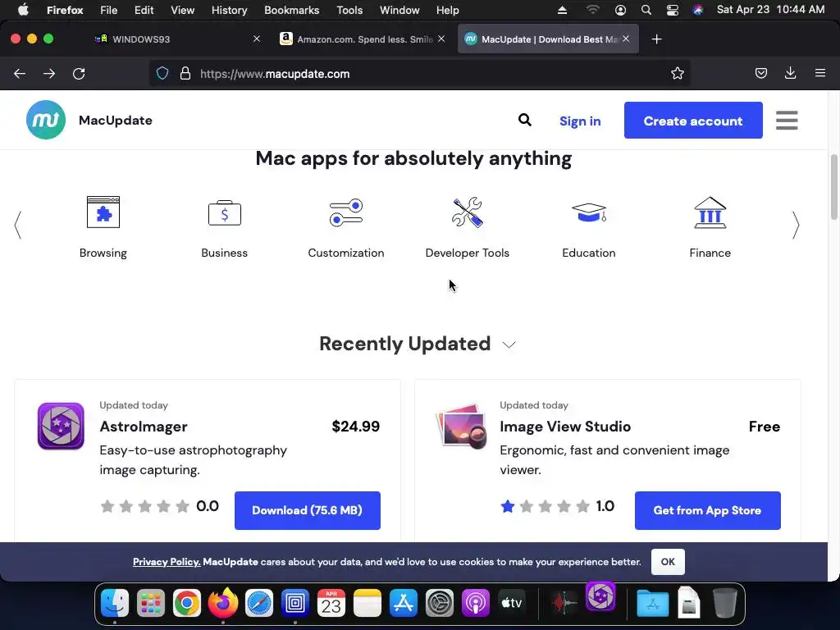Open the MacUpdate hamburger menu

(787, 120)
